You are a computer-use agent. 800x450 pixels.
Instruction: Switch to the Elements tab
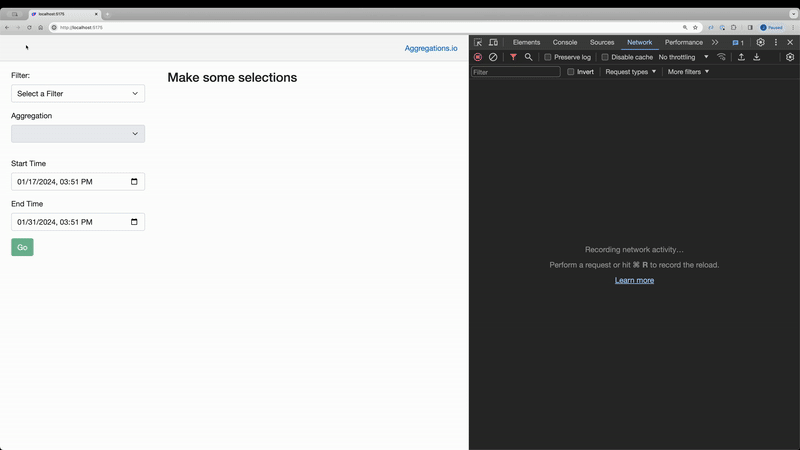526,42
